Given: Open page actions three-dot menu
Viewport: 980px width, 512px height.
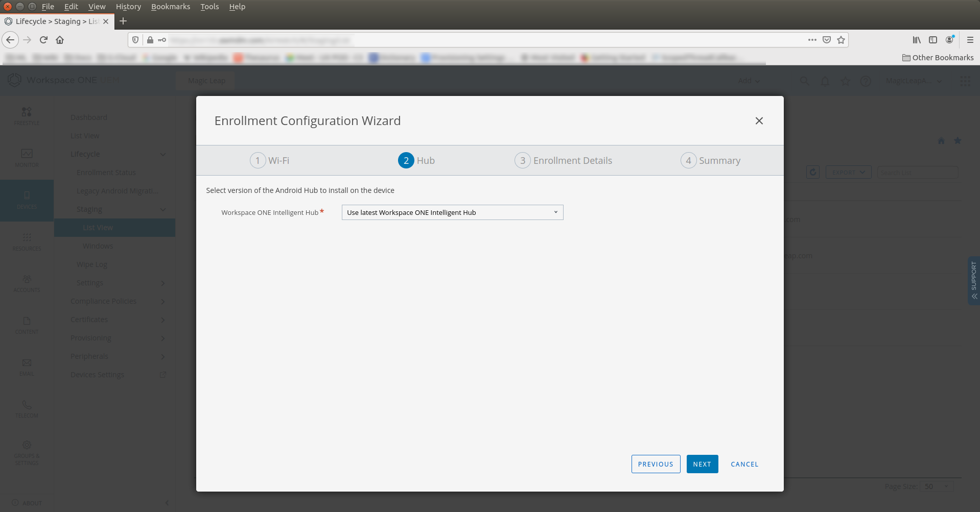Looking at the screenshot, I should click(x=812, y=40).
